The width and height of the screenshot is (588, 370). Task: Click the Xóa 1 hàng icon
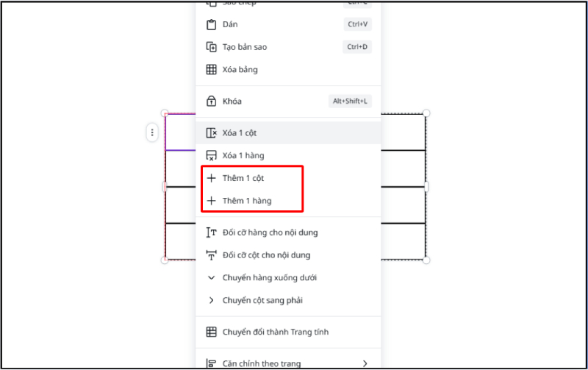tap(211, 156)
